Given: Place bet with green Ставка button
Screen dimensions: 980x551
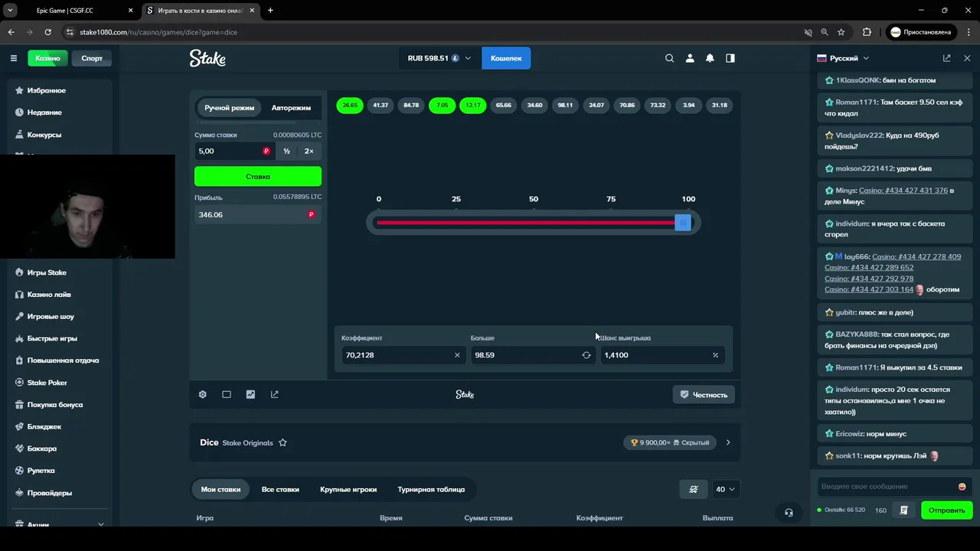Looking at the screenshot, I should 258,176.
